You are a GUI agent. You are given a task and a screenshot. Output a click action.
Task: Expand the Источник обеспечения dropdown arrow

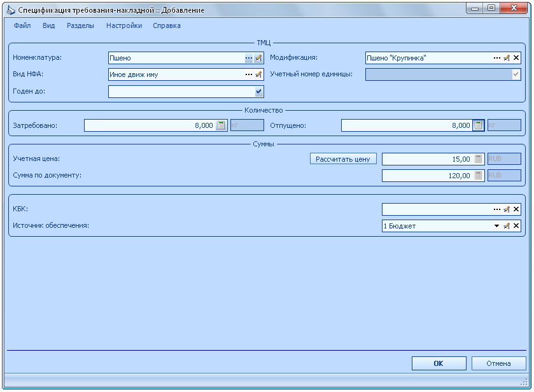497,226
